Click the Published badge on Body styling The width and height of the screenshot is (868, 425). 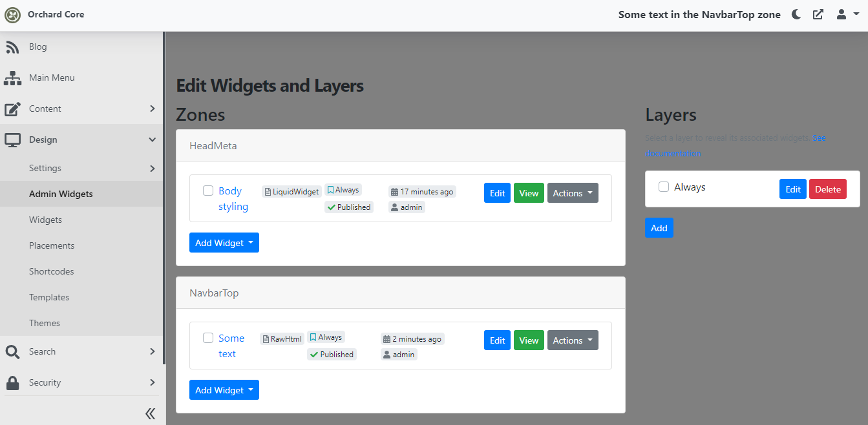pos(349,207)
